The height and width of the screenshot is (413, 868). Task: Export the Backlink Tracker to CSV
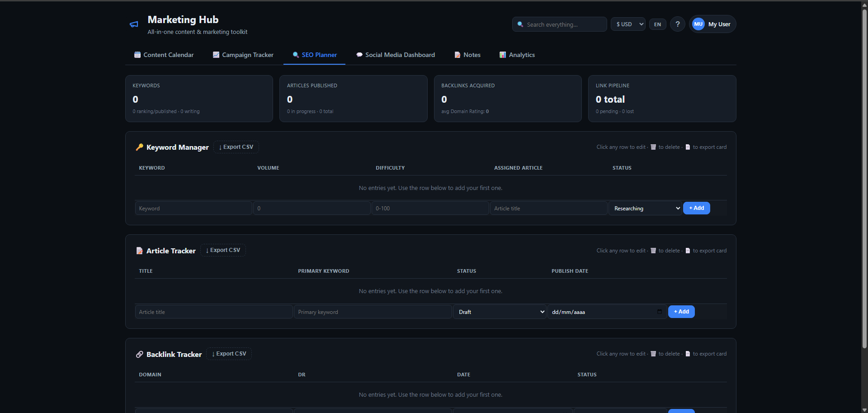point(229,354)
